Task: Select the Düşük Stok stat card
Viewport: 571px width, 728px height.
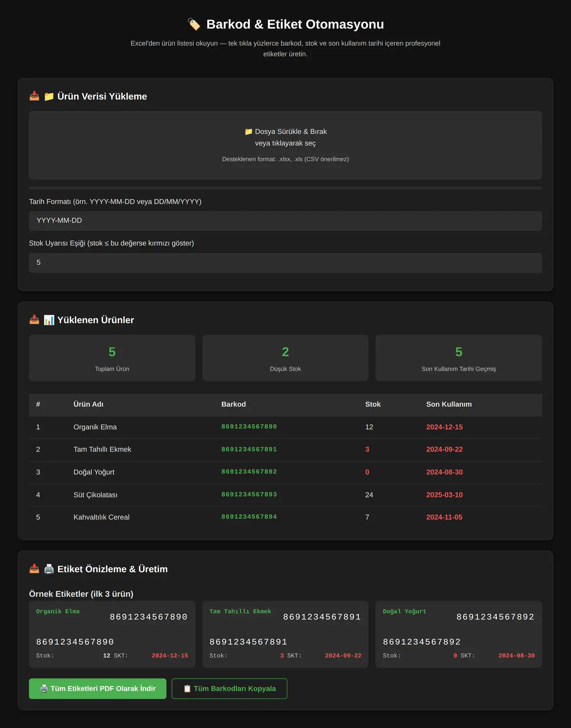Action: [x=285, y=358]
